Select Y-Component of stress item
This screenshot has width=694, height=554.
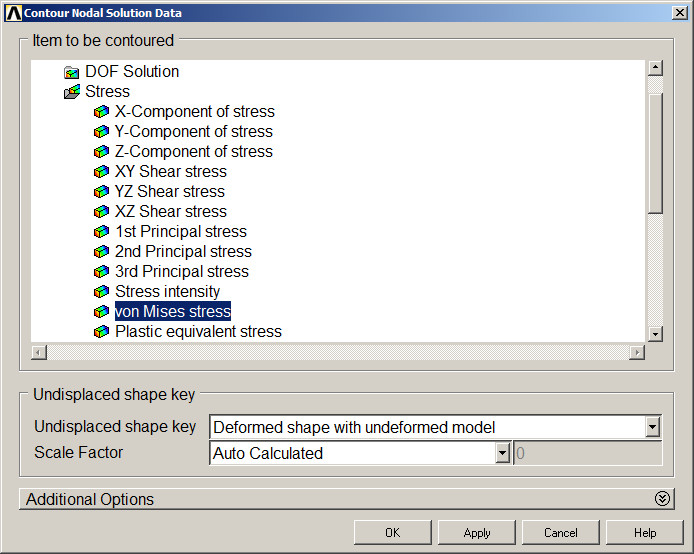pyautogui.click(x=193, y=132)
